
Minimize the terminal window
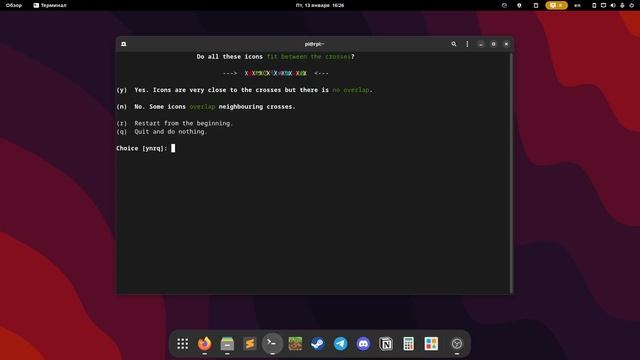pos(481,44)
